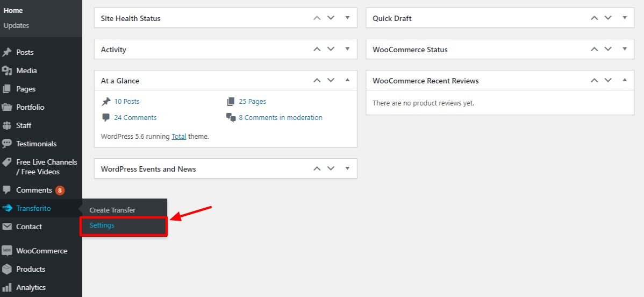Click the Staff group icon

[x=6, y=125]
